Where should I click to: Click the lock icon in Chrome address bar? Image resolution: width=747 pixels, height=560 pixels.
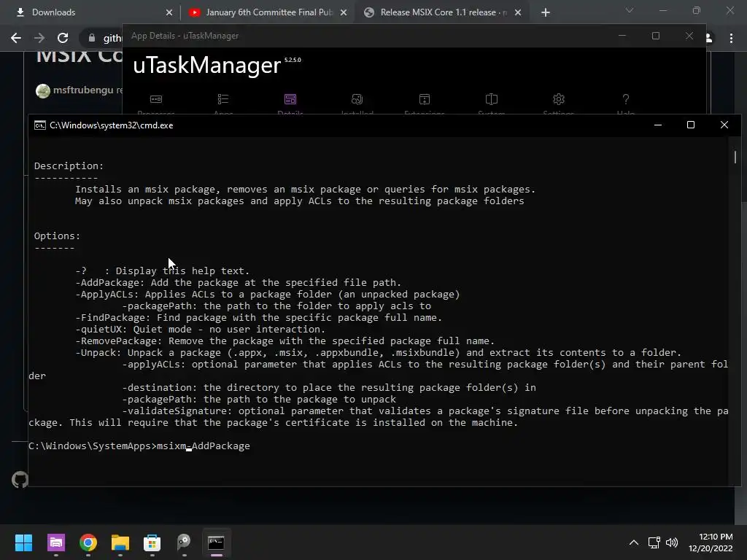92,38
